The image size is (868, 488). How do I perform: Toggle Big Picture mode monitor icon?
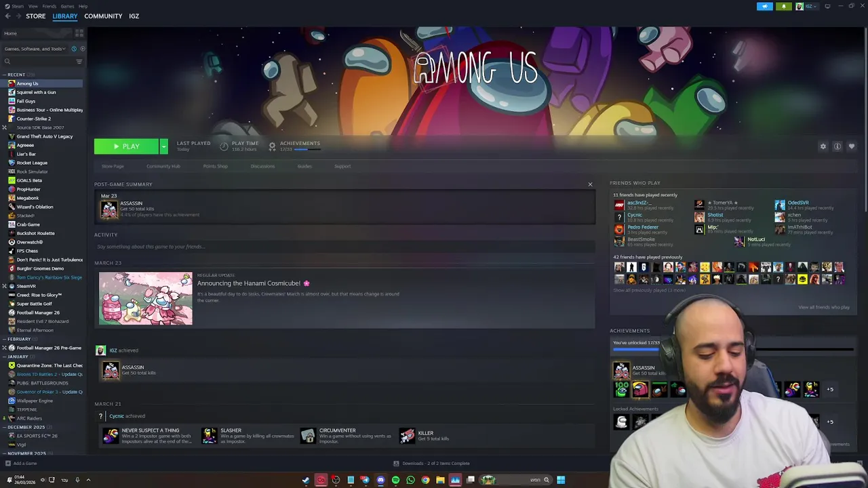pyautogui.click(x=827, y=7)
